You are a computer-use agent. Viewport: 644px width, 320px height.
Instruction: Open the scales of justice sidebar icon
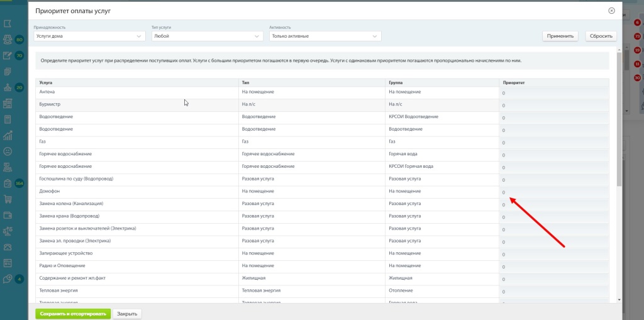(x=7, y=231)
